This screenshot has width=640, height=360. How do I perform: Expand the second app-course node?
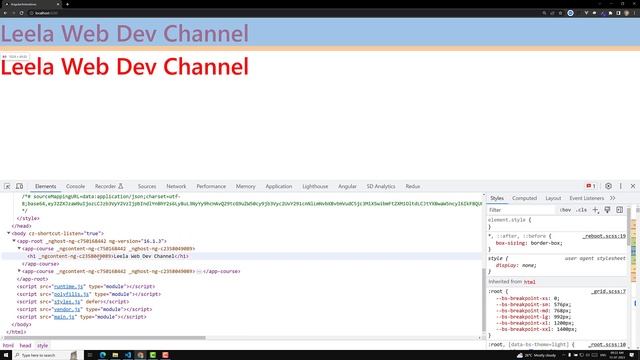click(19, 271)
